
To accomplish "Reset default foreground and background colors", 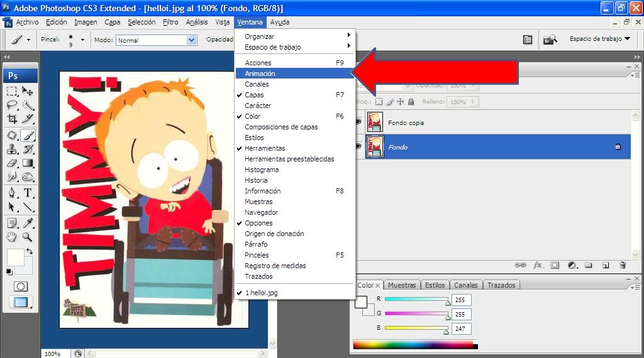I will [x=9, y=271].
